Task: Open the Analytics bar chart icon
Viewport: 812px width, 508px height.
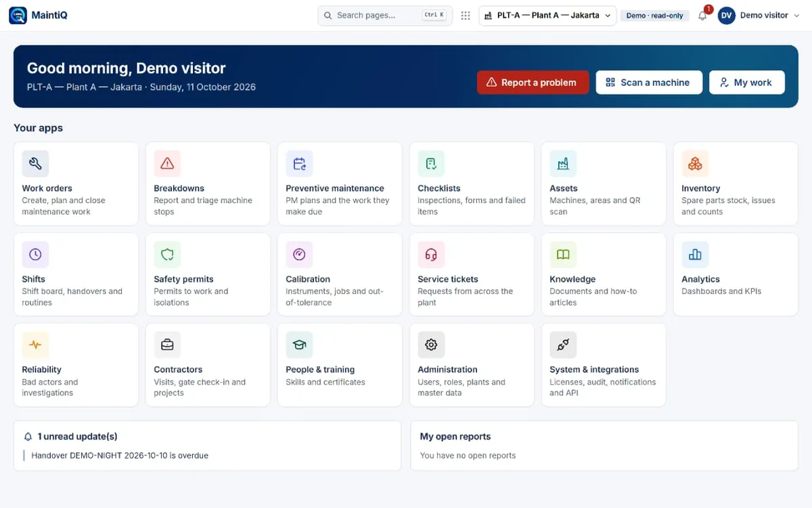Action: 695,255
